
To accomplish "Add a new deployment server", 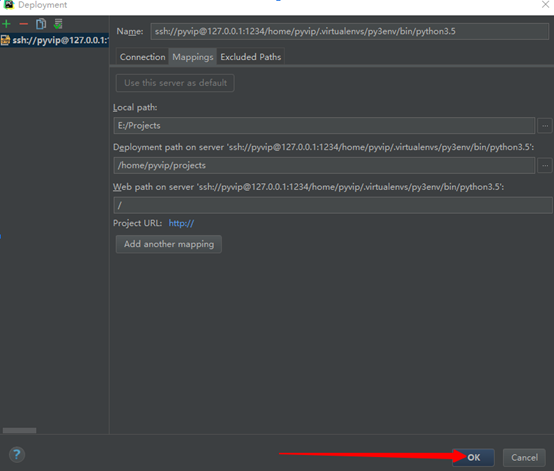I will [6, 24].
